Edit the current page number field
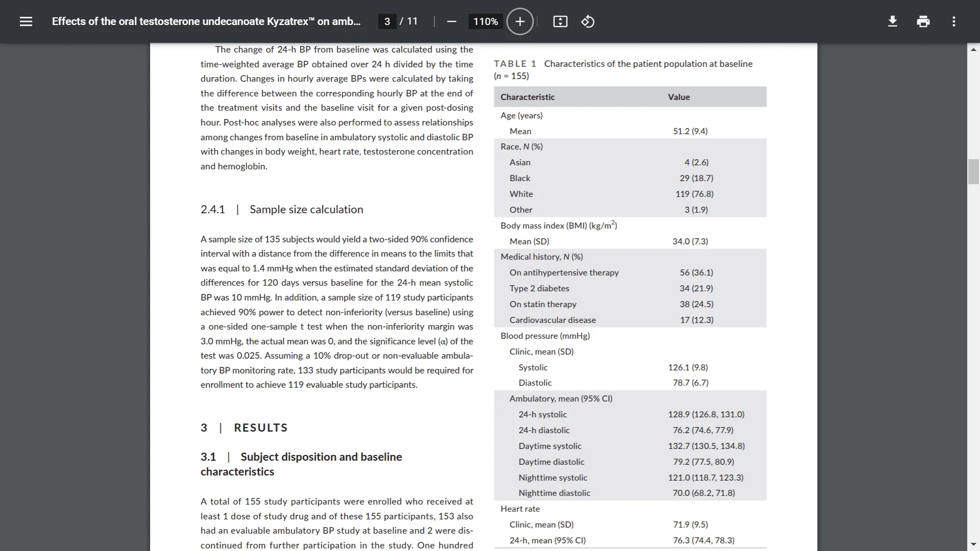 (387, 21)
